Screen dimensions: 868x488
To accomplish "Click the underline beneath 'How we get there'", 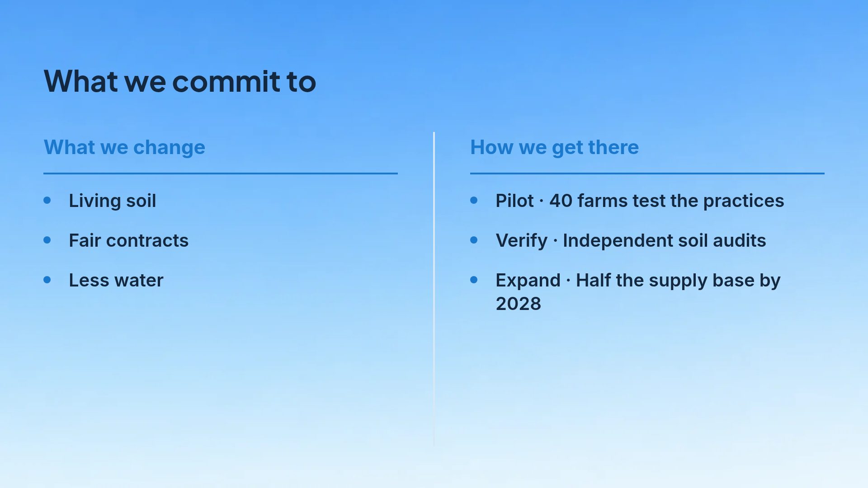I will click(x=647, y=174).
